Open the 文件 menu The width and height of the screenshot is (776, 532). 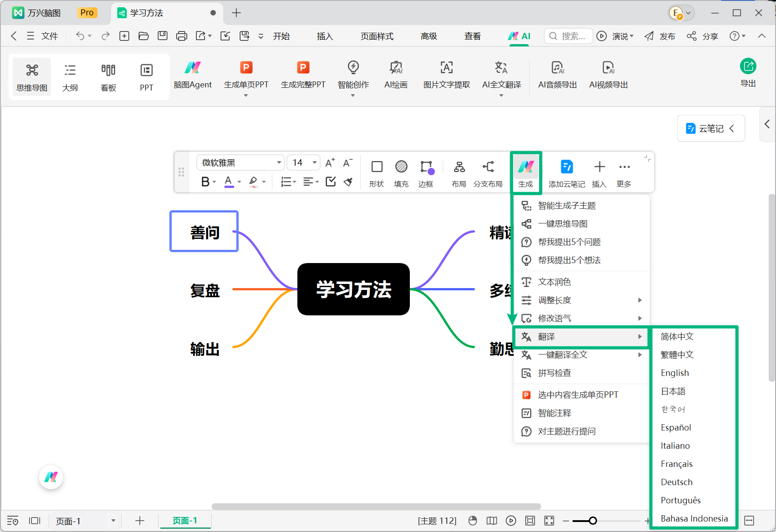(x=42, y=36)
